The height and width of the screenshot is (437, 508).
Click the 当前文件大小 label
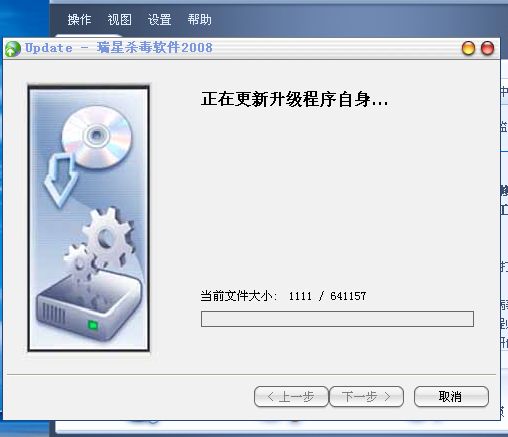click(x=239, y=296)
